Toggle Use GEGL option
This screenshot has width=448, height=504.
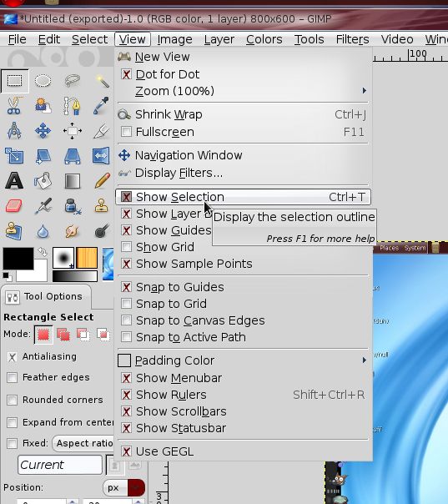pyautogui.click(x=244, y=451)
